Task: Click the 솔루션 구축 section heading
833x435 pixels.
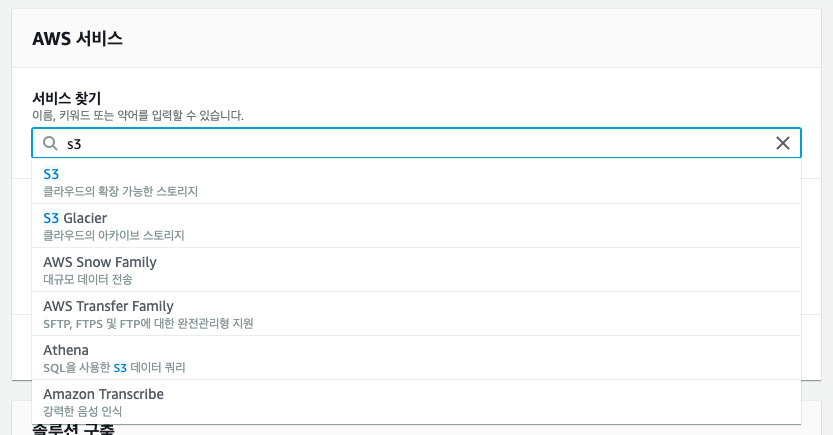Action: [73, 430]
